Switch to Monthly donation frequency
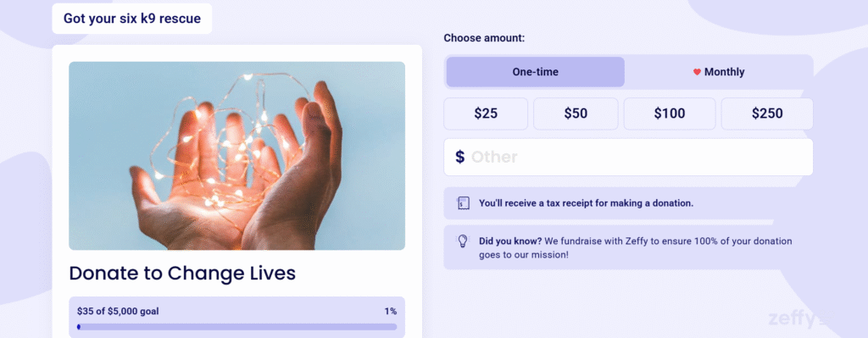The image size is (868, 338). tap(719, 72)
